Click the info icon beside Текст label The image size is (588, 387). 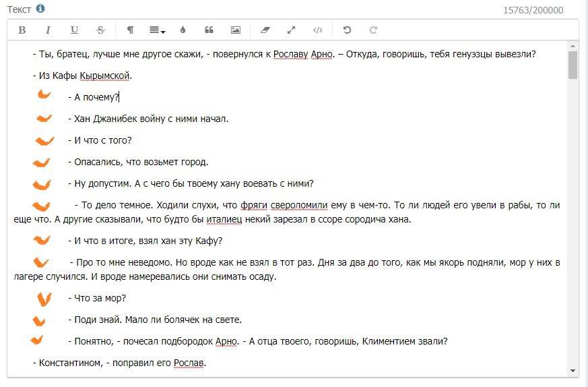40,9
